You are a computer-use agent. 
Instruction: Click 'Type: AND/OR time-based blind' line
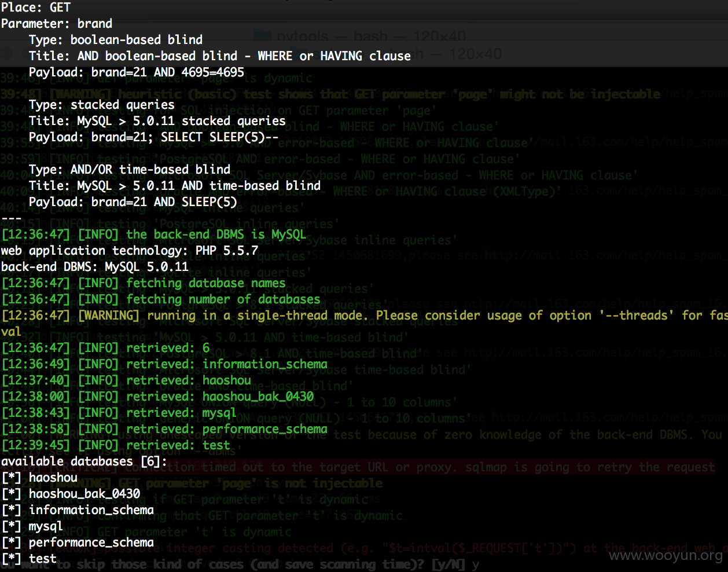click(x=130, y=170)
